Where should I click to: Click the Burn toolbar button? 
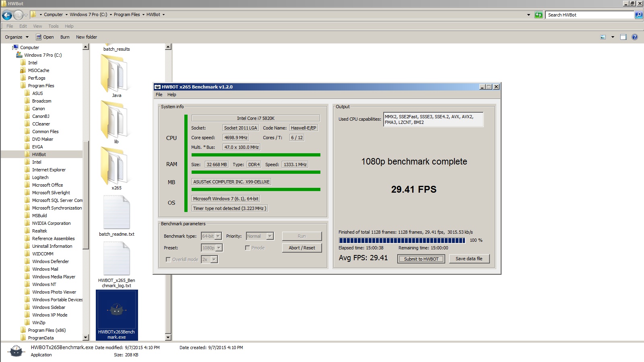click(x=65, y=37)
